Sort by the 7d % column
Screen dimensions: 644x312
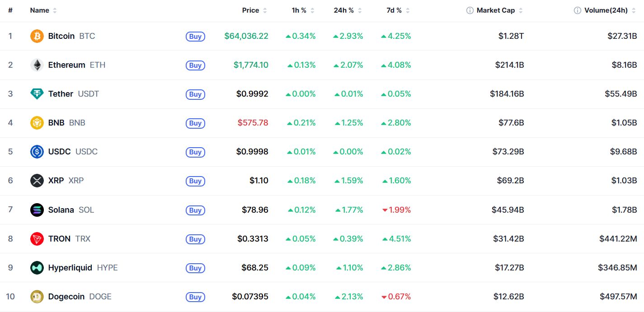pos(398,10)
